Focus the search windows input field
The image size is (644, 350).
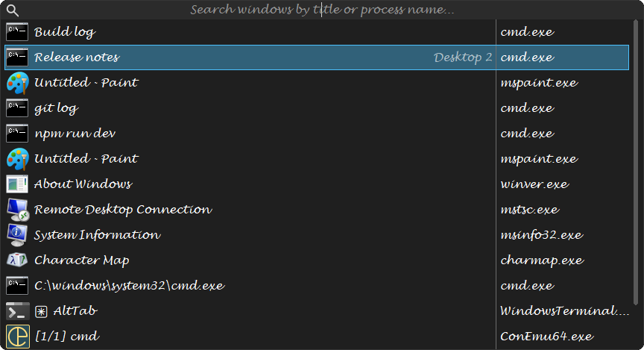point(323,10)
